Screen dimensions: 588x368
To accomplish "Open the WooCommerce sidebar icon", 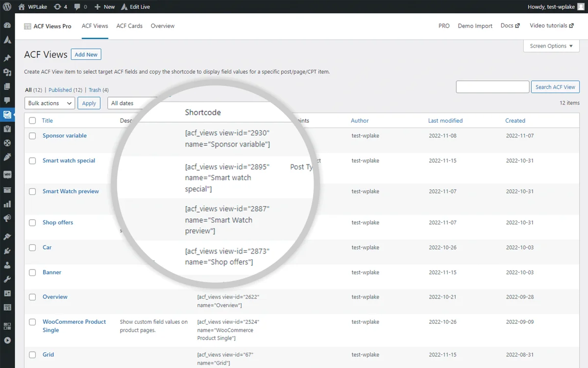I will click(7, 175).
